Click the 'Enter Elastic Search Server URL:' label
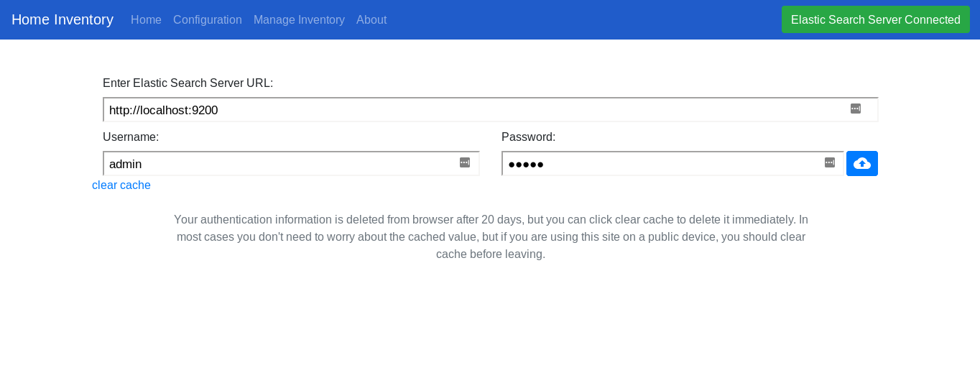The image size is (980, 373). [188, 83]
